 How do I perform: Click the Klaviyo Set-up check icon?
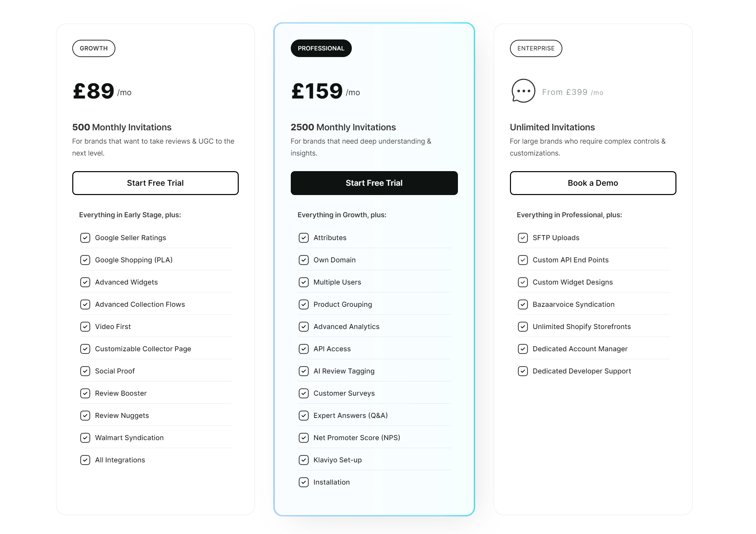click(x=304, y=460)
